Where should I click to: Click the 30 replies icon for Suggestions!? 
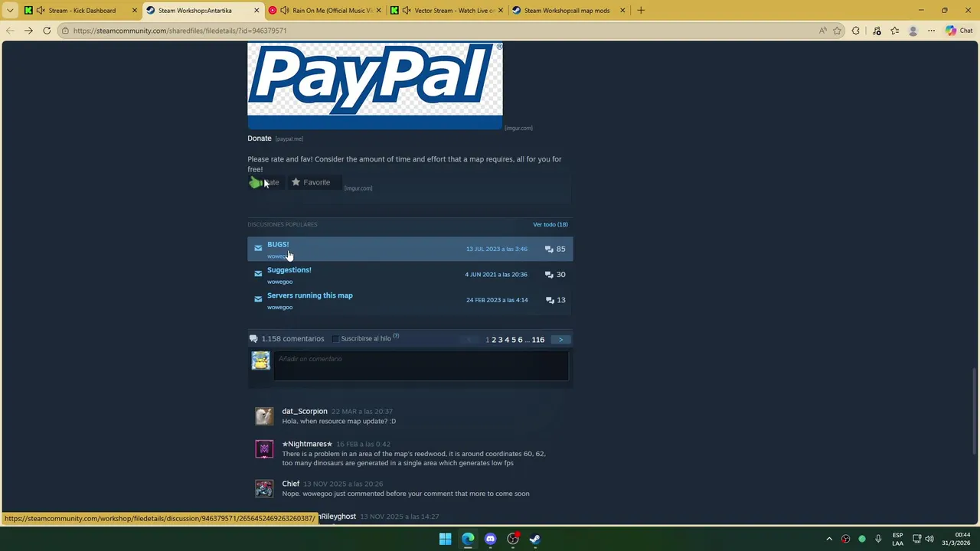549,274
